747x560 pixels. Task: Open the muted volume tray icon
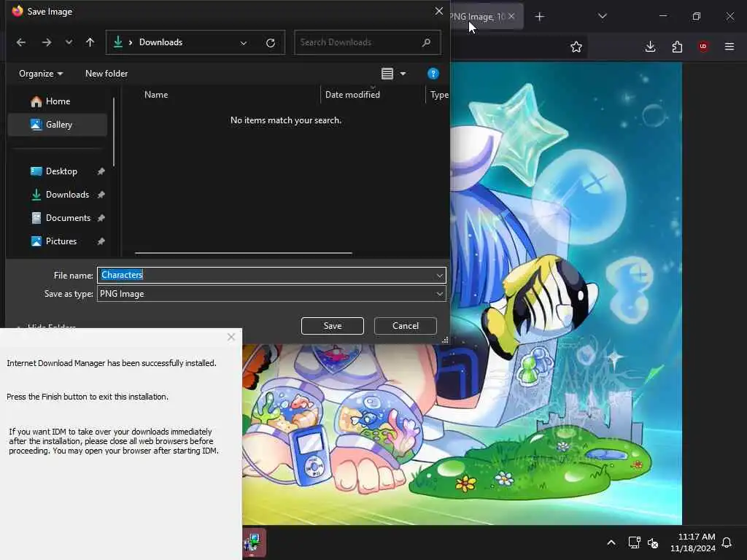click(x=653, y=542)
